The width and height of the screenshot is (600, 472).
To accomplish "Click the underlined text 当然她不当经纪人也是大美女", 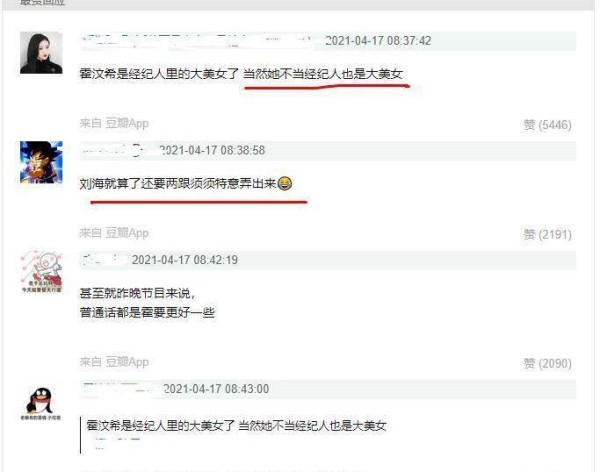I will click(323, 74).
